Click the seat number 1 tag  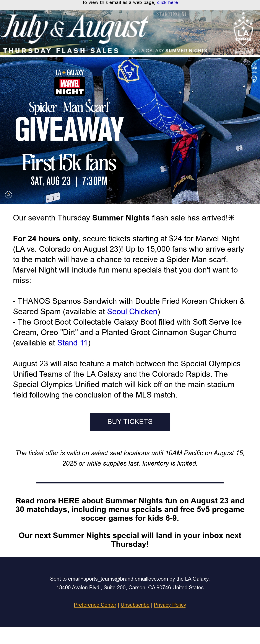[x=53, y=197]
